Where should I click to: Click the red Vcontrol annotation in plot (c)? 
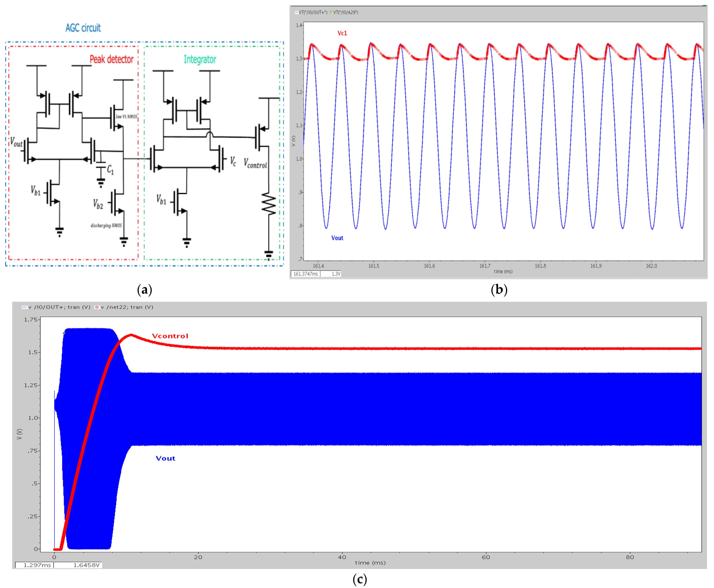point(170,336)
